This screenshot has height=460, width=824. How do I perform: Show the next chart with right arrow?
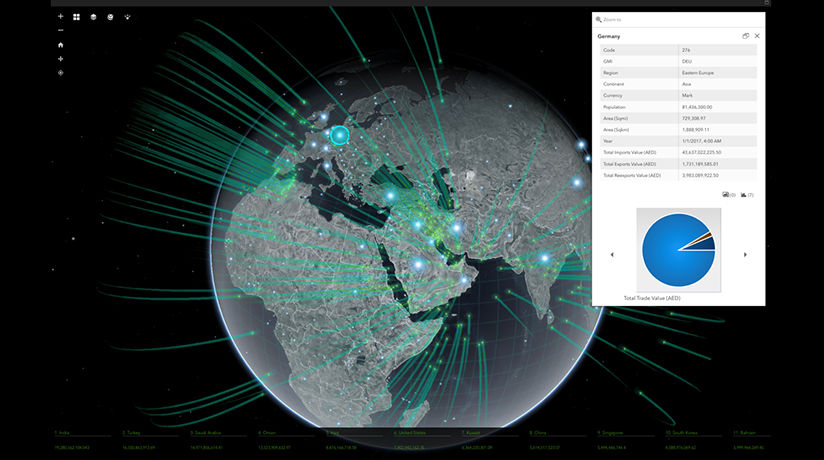click(745, 254)
